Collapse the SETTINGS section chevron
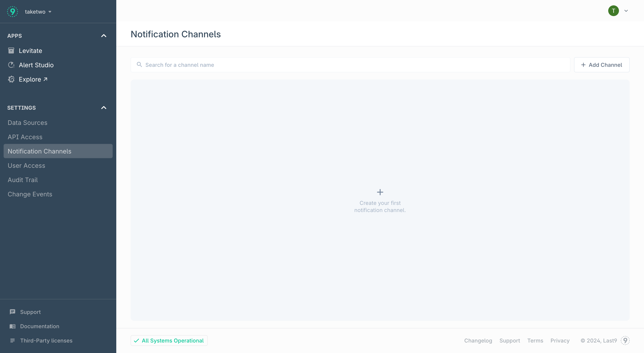644x353 pixels. coord(104,107)
